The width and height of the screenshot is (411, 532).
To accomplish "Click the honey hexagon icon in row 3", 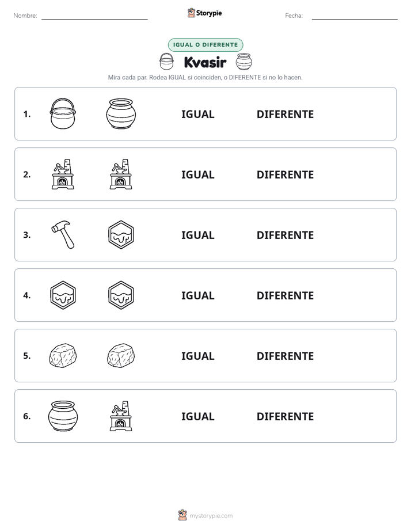I will point(121,234).
